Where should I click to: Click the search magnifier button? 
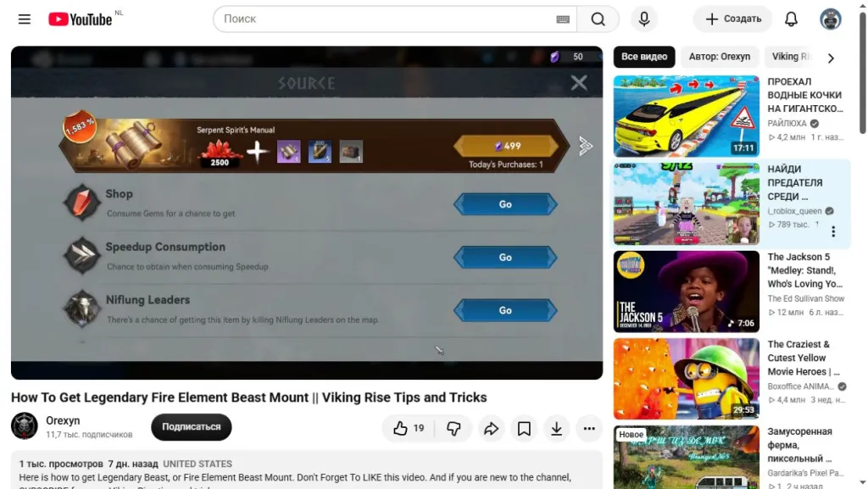598,19
